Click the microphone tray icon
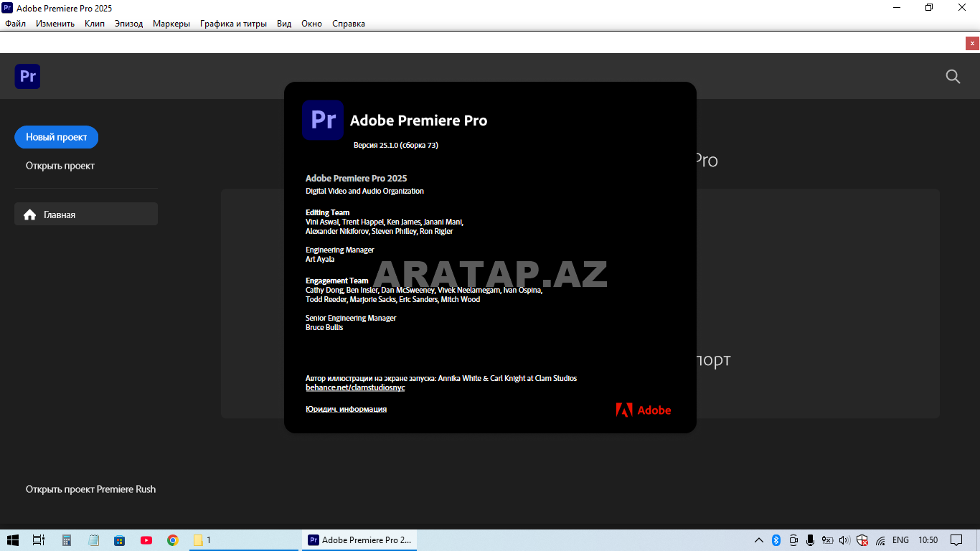Image resolution: width=980 pixels, height=551 pixels. click(810, 540)
